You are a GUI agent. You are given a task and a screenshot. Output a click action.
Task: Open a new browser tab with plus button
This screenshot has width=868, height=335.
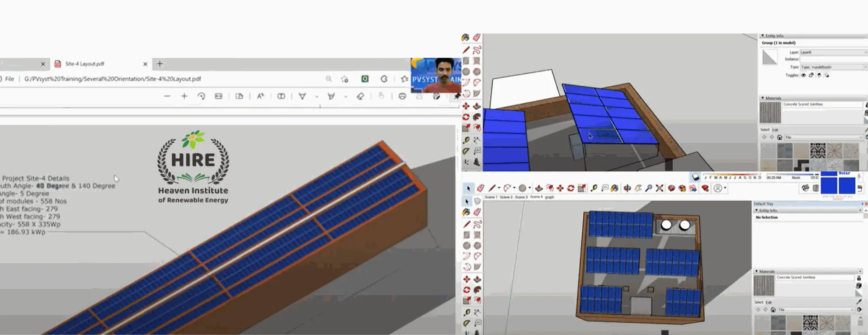click(160, 64)
